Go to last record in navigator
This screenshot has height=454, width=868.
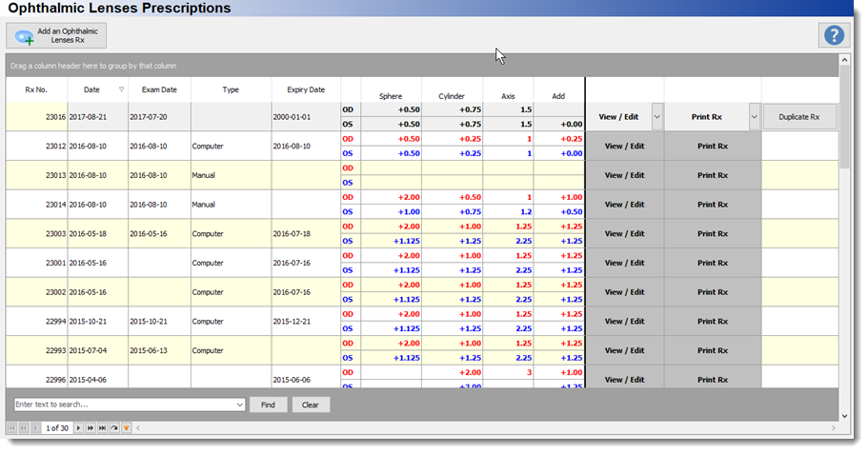tap(102, 428)
